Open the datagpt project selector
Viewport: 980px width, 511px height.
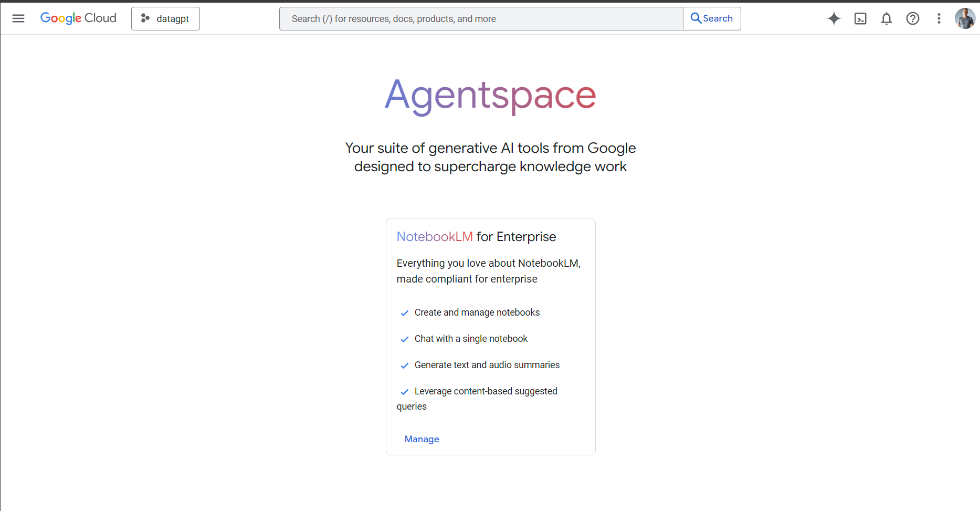click(x=165, y=18)
